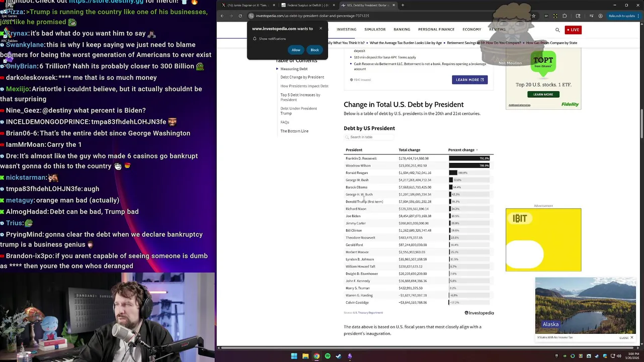Click the Calvin Coolidge row name
This screenshot has width=644, height=362.
click(x=357, y=303)
